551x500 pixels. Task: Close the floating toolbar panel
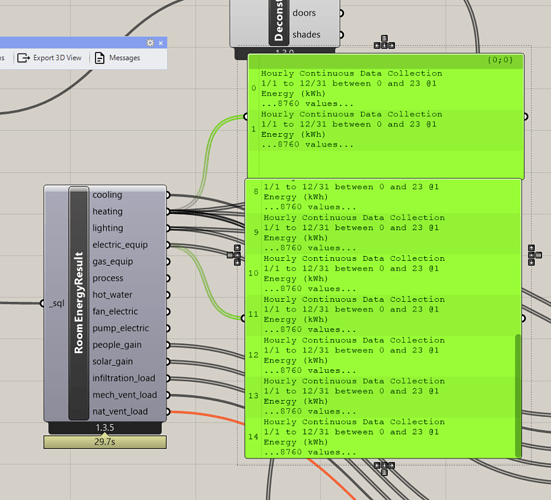click(x=161, y=43)
